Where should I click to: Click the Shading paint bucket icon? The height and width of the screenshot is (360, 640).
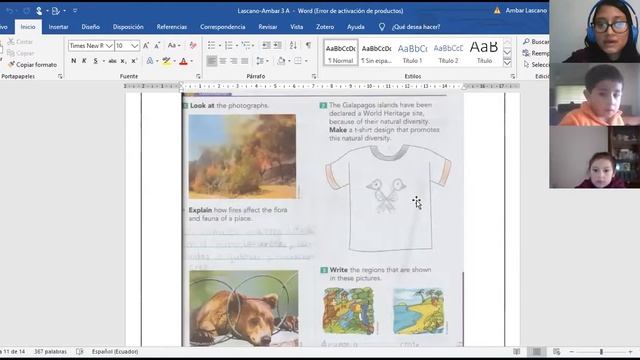point(281,61)
